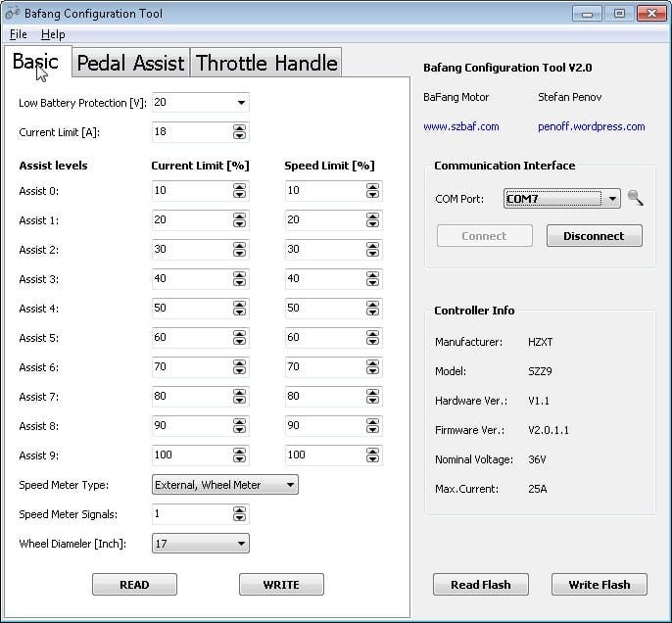Click the Stefan Penov author text

pos(570,97)
